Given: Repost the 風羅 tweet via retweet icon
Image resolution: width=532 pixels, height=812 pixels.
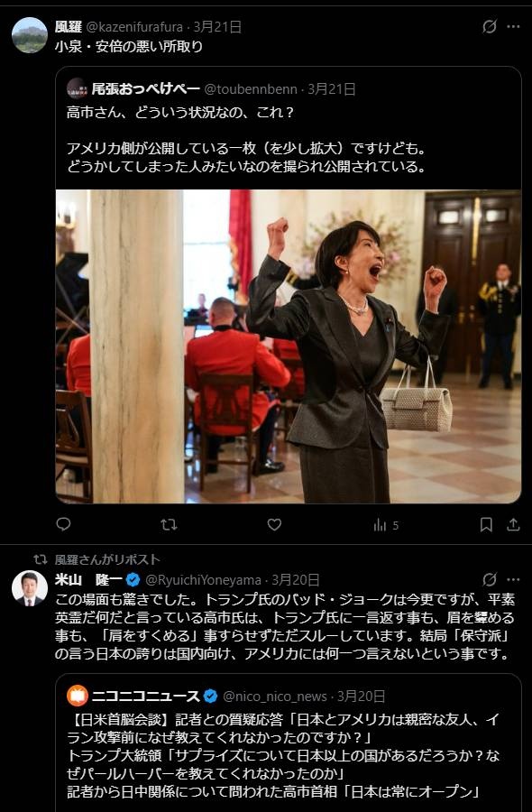Looking at the screenshot, I should coord(169,525).
